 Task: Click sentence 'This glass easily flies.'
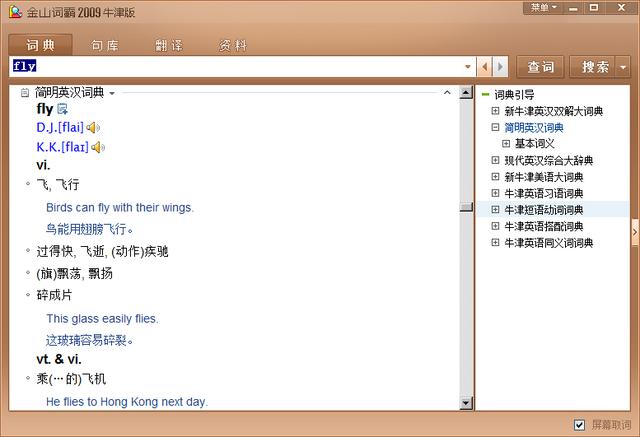tap(102, 319)
